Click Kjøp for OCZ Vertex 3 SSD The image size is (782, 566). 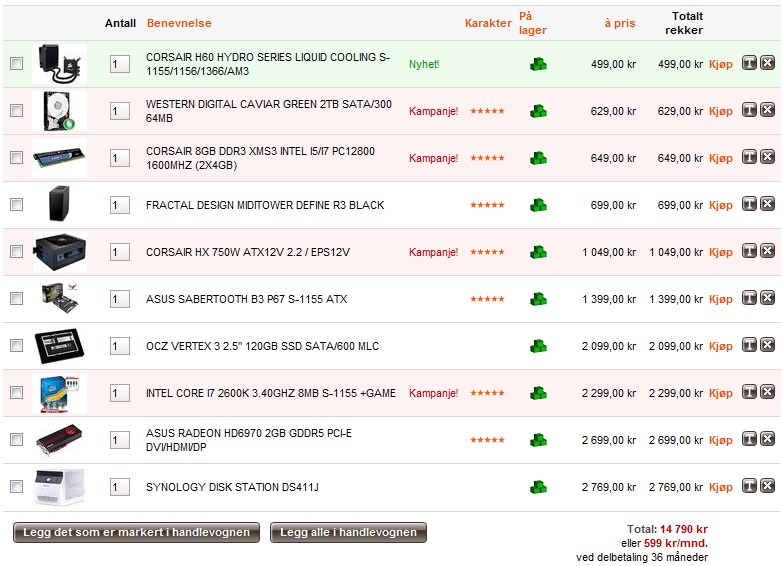721,346
